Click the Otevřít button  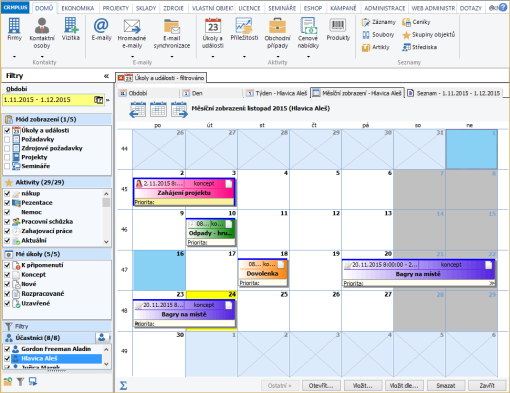point(321,386)
